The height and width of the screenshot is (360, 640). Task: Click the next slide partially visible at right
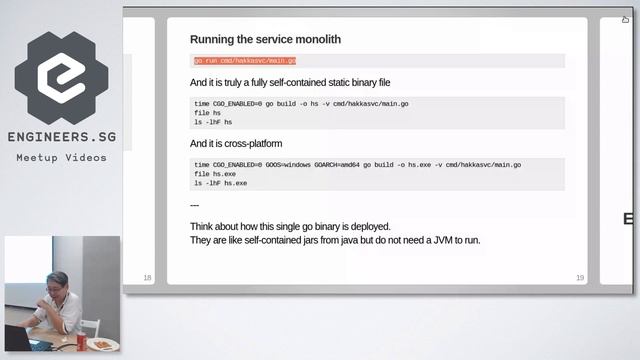tap(616, 151)
